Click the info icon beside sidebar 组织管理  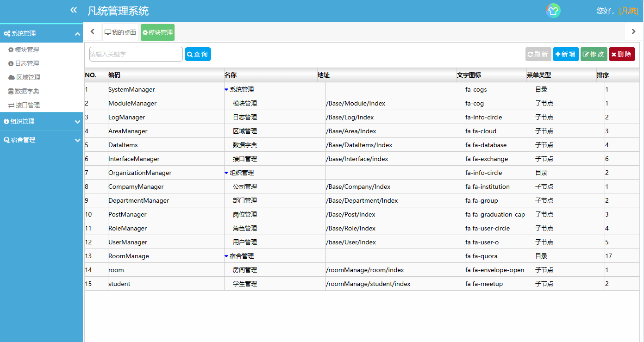tap(6, 121)
